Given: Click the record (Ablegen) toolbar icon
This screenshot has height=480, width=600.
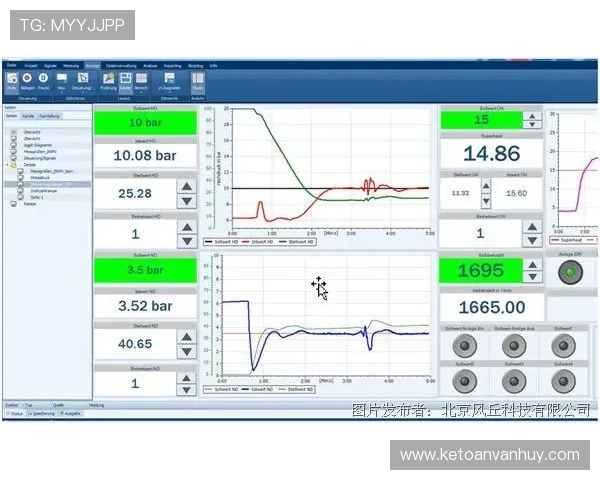Looking at the screenshot, I should click(27, 79).
